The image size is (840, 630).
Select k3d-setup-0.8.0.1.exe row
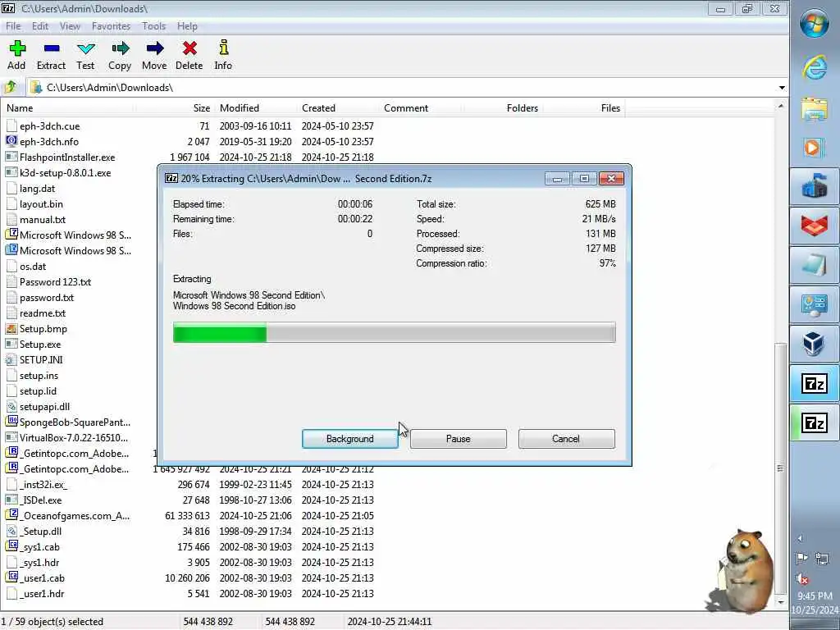click(x=65, y=172)
